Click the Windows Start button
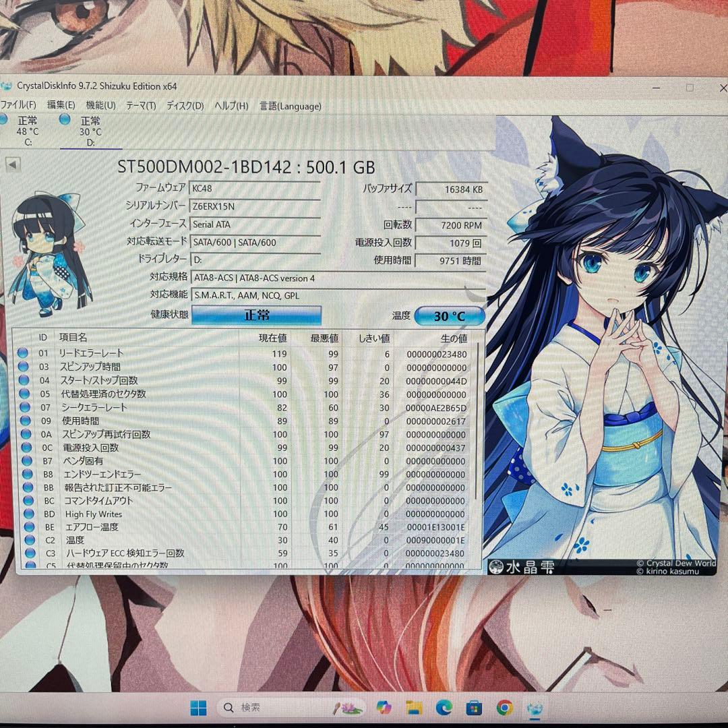The image size is (728, 728). pyautogui.click(x=198, y=708)
